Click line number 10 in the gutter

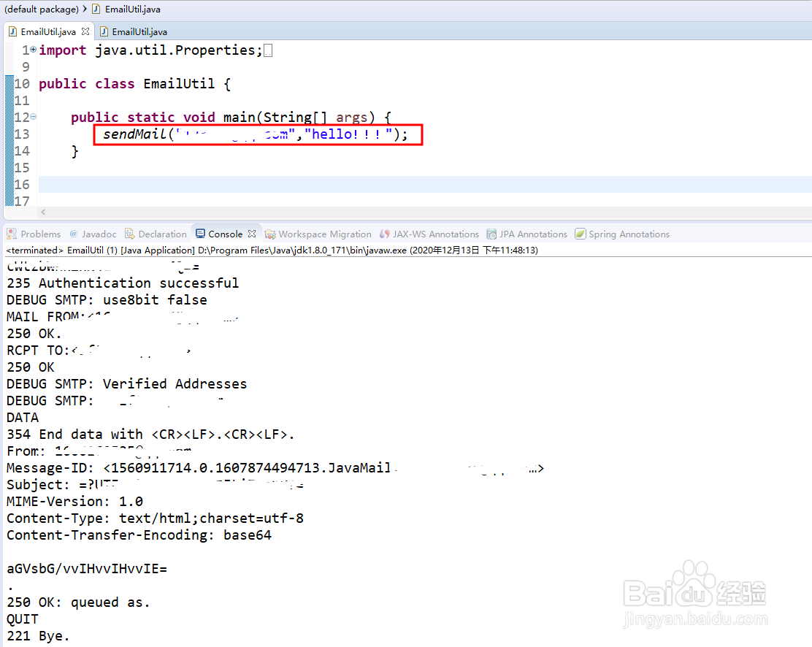tap(22, 84)
